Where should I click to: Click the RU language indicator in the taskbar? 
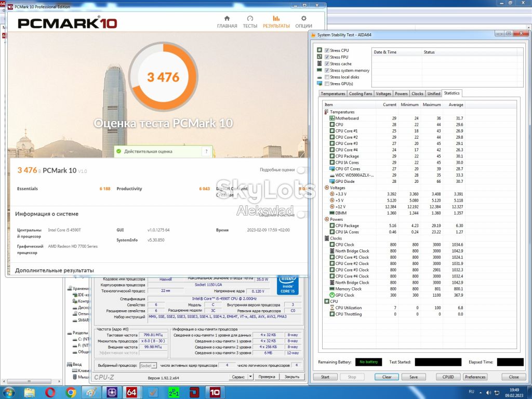pyautogui.click(x=471, y=392)
